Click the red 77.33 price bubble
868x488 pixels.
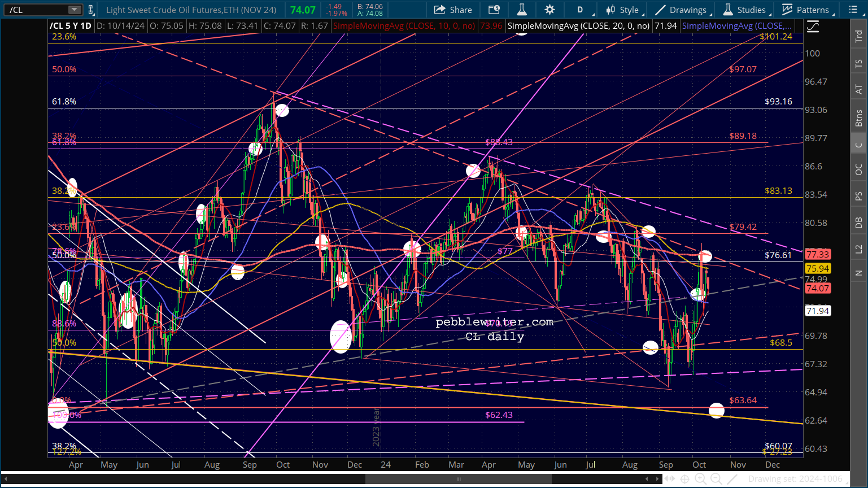point(817,255)
